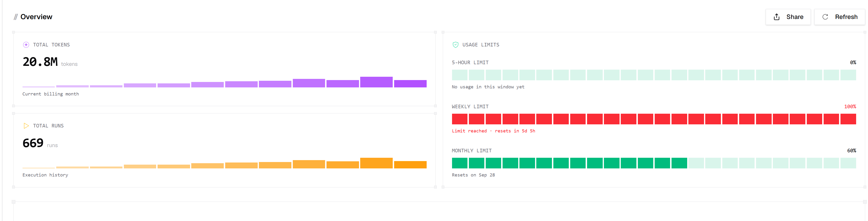
Task: Click the 669 runs count
Action: pyautogui.click(x=33, y=143)
